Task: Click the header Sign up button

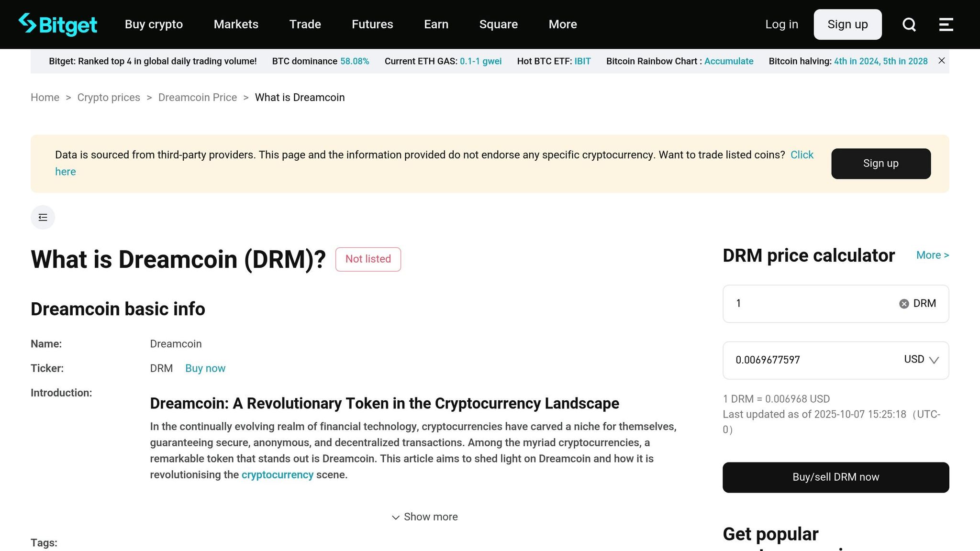Action: 847,24
